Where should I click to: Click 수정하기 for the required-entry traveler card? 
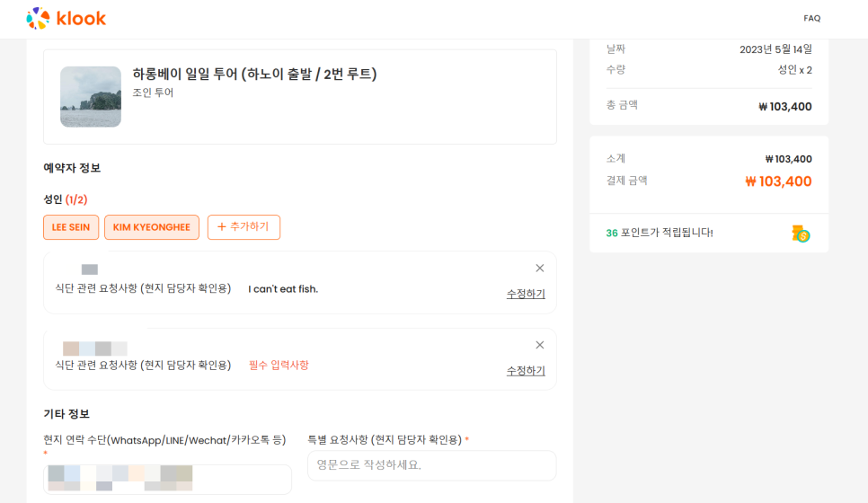click(x=526, y=371)
